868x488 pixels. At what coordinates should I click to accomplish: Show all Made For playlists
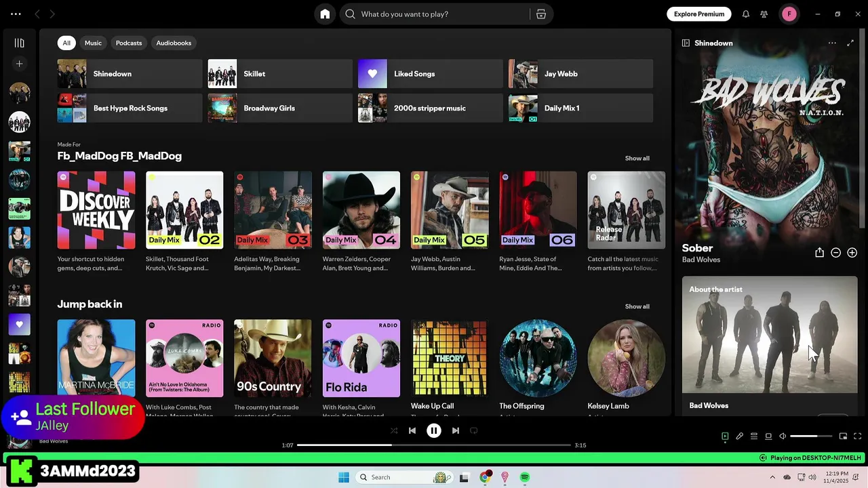point(637,158)
